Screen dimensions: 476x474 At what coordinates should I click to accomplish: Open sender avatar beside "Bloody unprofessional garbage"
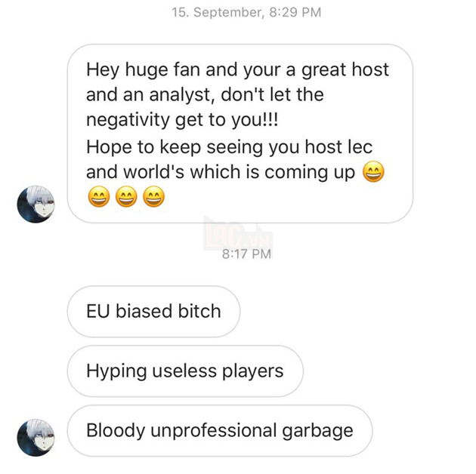(36, 438)
